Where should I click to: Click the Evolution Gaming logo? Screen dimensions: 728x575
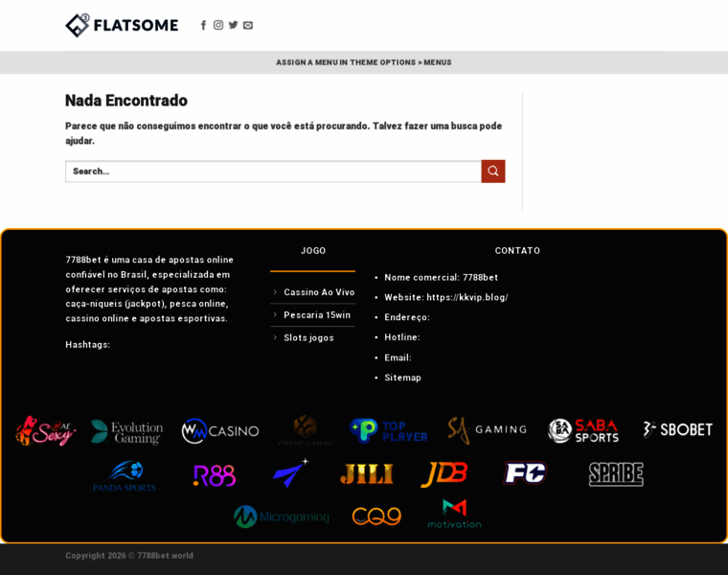[x=127, y=432]
